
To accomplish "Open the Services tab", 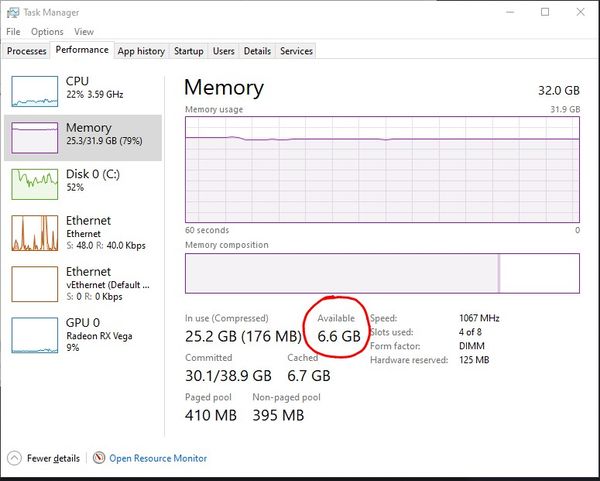I will (296, 51).
